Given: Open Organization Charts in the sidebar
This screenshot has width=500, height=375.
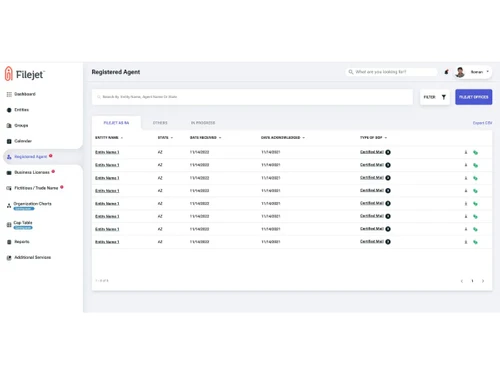Looking at the screenshot, I should pos(30,206).
